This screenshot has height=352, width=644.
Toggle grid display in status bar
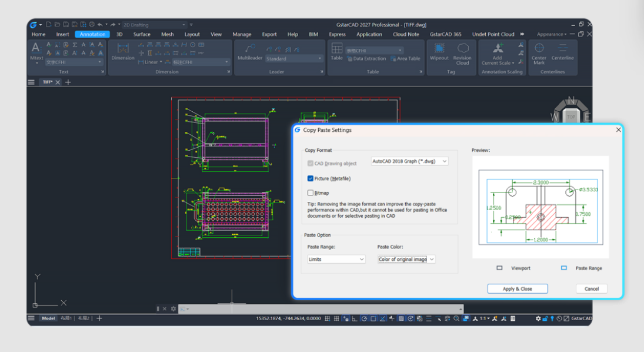click(x=336, y=318)
